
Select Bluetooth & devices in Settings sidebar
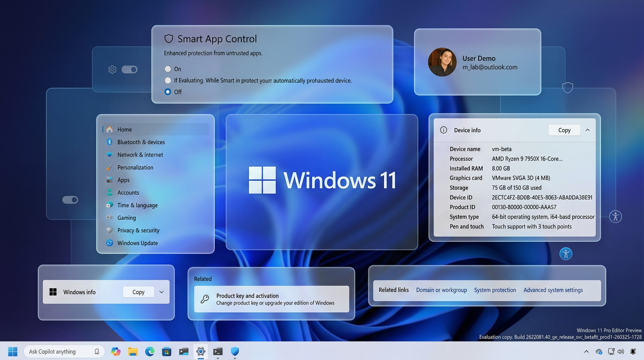141,142
